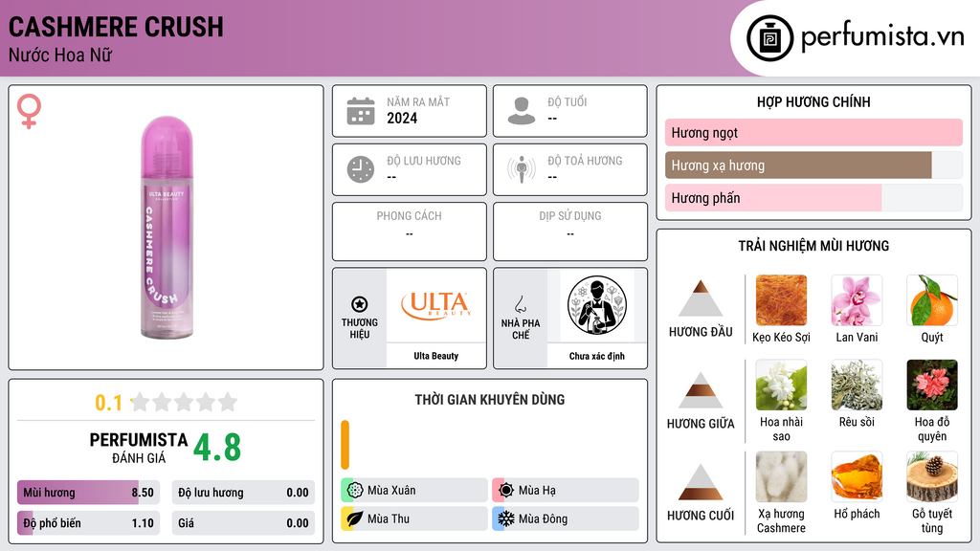Click the orange recommended time bar
980x551 pixels.
click(x=345, y=445)
